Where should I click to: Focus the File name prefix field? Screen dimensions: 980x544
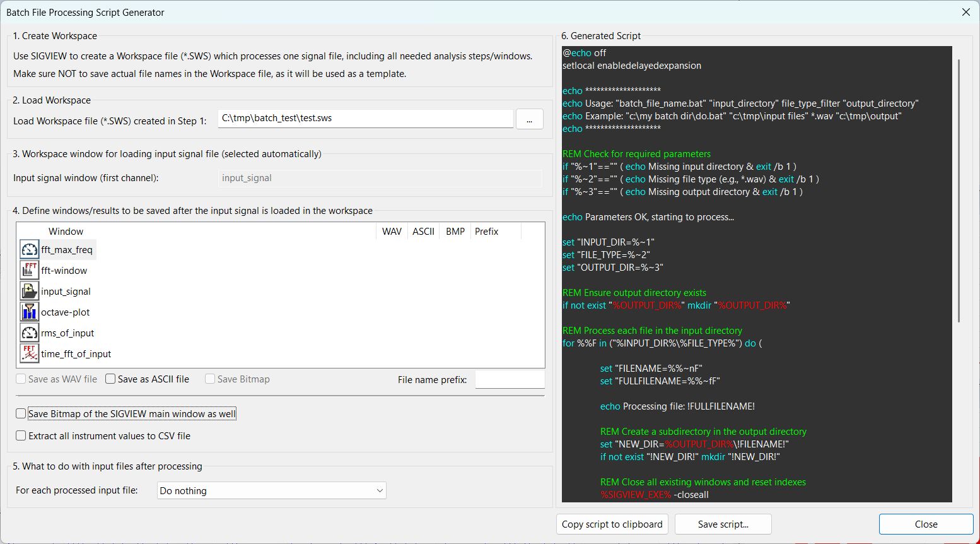(510, 380)
